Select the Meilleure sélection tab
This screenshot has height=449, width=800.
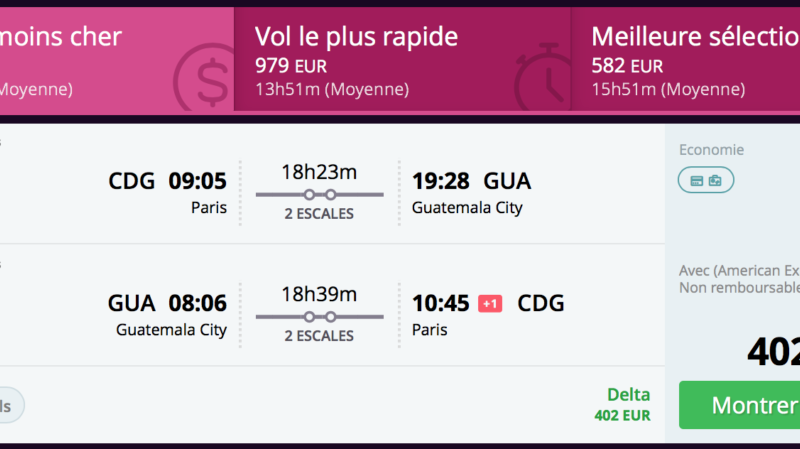[x=685, y=60]
